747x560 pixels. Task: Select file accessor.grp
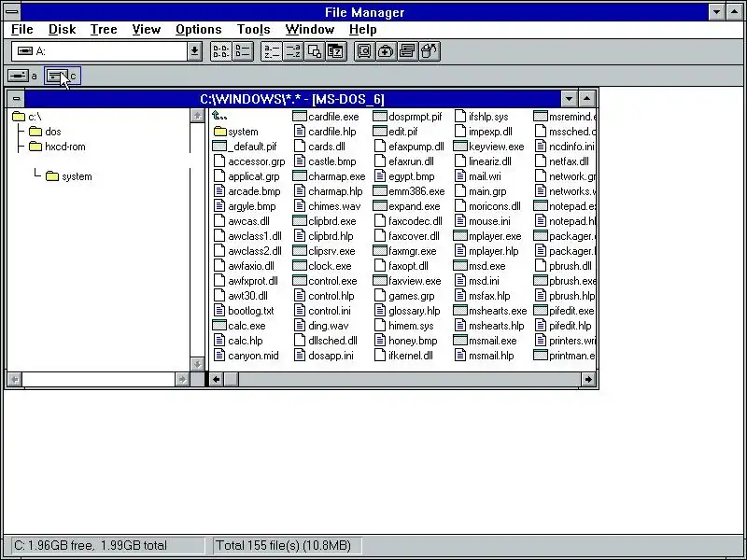(x=249, y=161)
